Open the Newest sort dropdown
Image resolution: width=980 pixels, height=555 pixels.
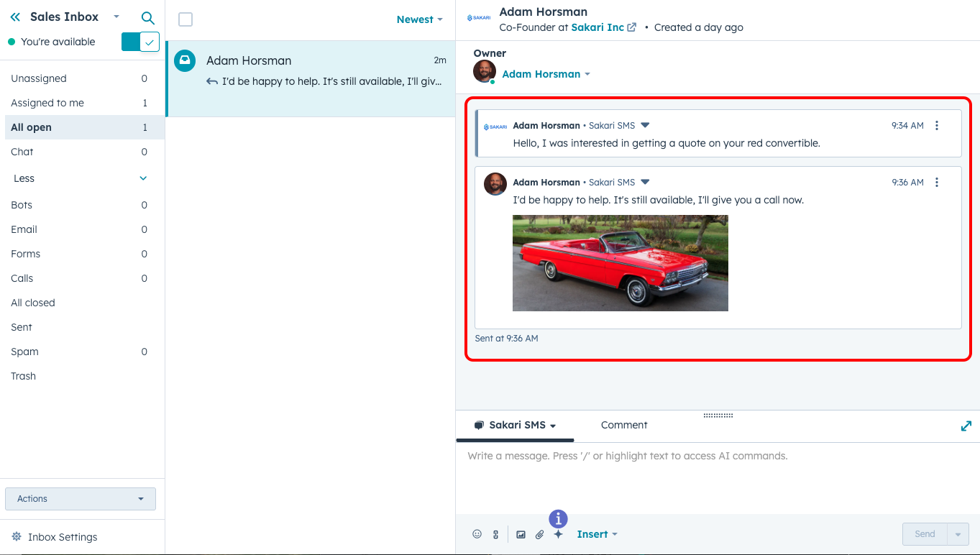pyautogui.click(x=419, y=19)
